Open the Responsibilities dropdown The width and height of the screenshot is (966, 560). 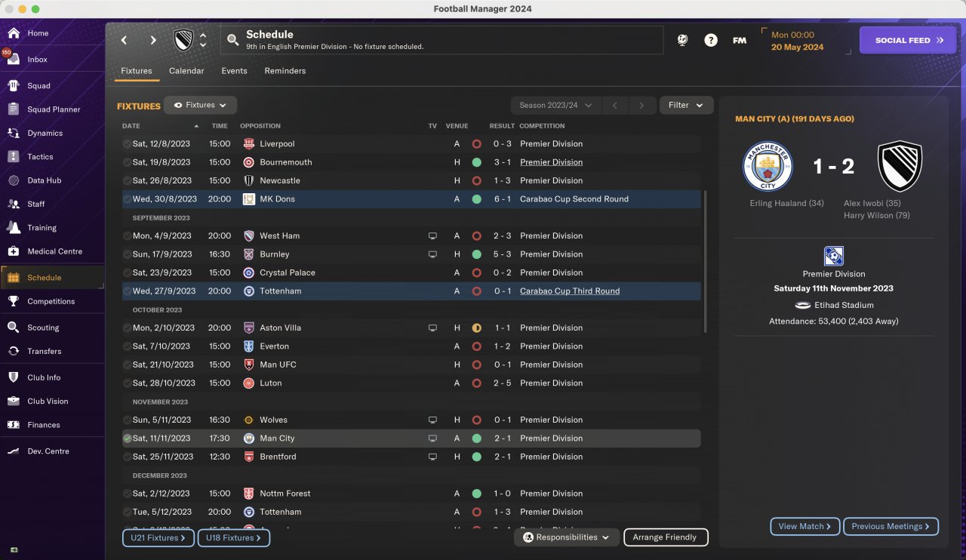(567, 537)
